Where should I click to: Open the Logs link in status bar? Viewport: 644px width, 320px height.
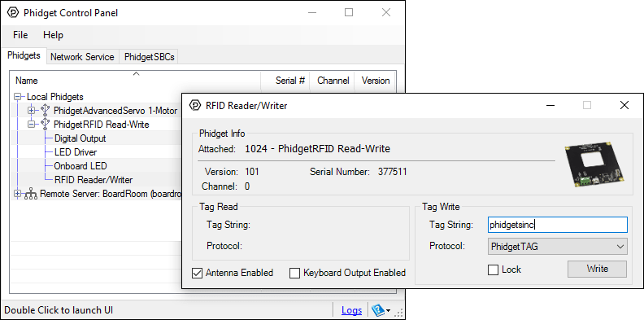351,310
